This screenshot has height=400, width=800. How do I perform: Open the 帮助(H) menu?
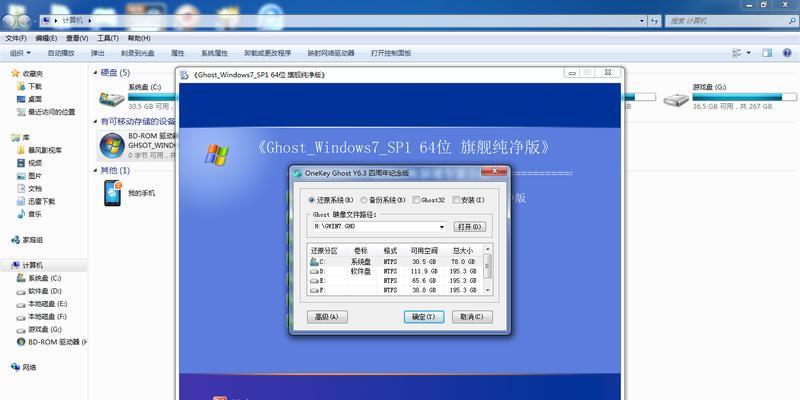[x=139, y=38]
